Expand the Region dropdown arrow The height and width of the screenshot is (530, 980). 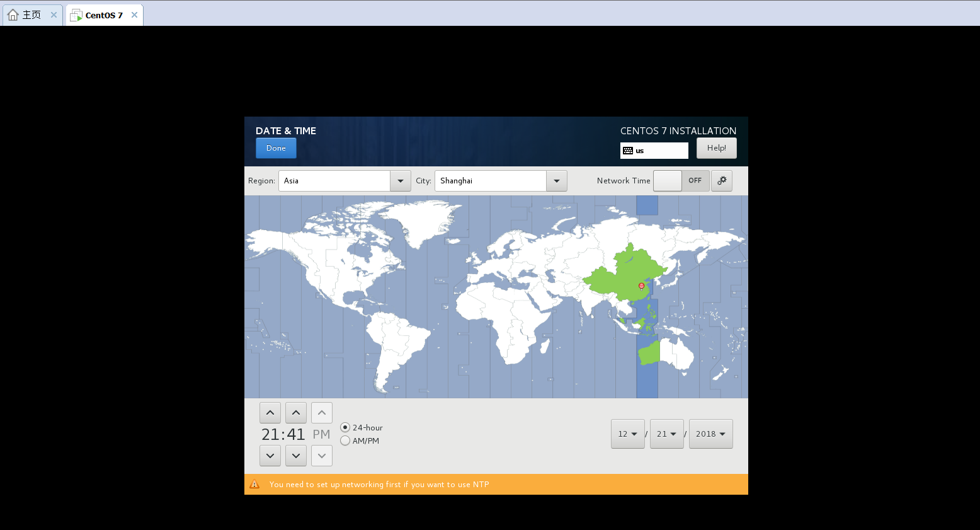[x=401, y=181]
